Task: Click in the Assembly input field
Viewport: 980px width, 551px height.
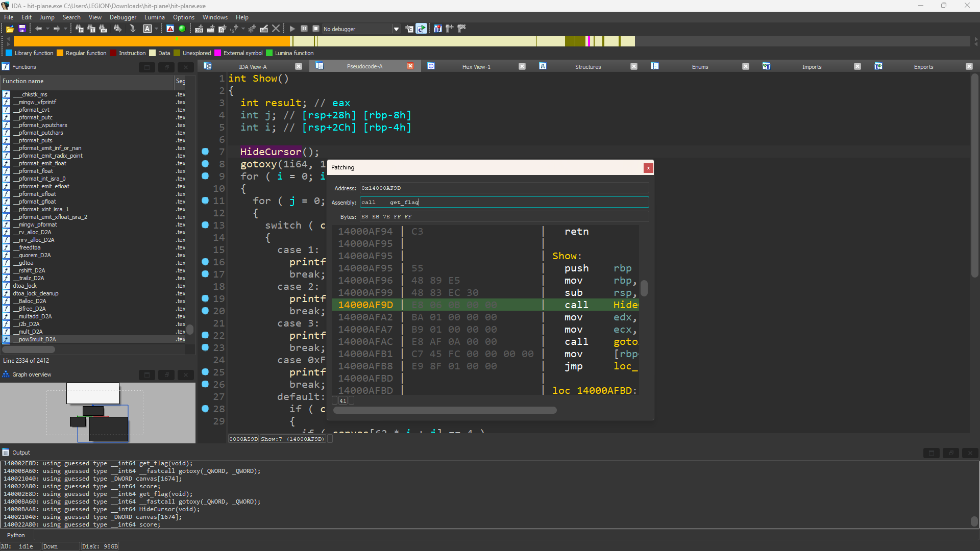Action: pos(504,203)
